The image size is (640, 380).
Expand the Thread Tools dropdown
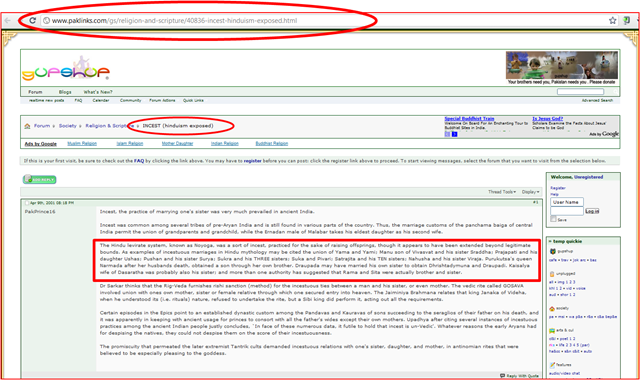coord(502,192)
